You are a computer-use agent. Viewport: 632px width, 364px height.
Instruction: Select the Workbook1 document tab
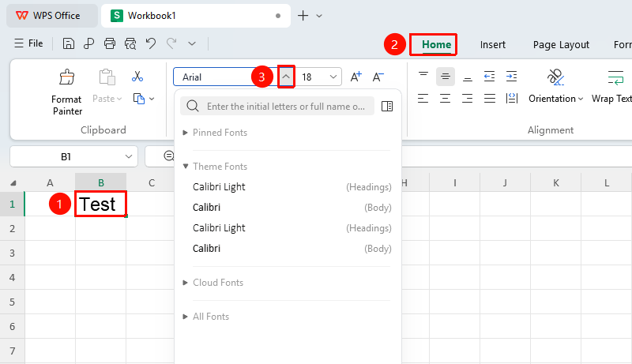click(x=195, y=16)
